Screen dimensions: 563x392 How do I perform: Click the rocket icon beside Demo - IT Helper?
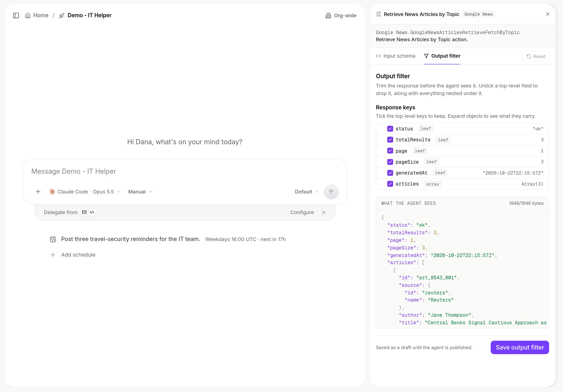click(62, 16)
